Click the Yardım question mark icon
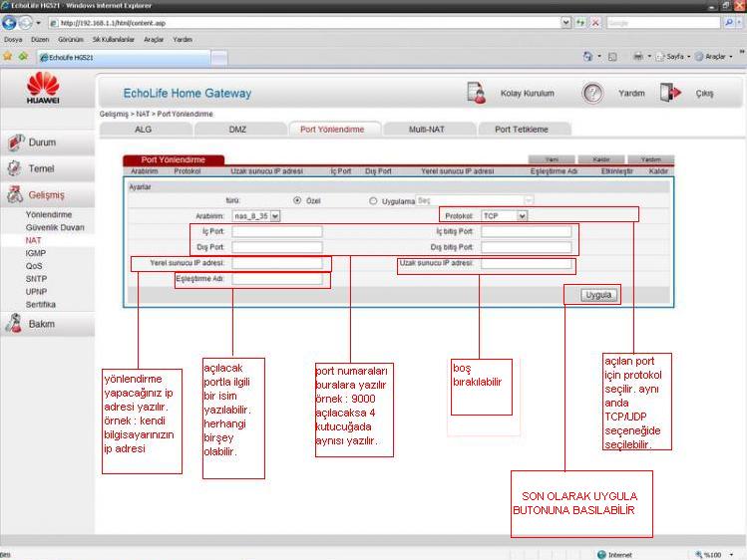The image size is (747, 560). click(592, 93)
